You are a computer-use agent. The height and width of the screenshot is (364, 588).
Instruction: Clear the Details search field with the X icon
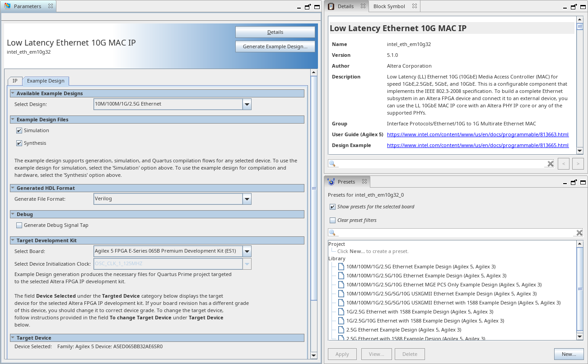pyautogui.click(x=550, y=164)
